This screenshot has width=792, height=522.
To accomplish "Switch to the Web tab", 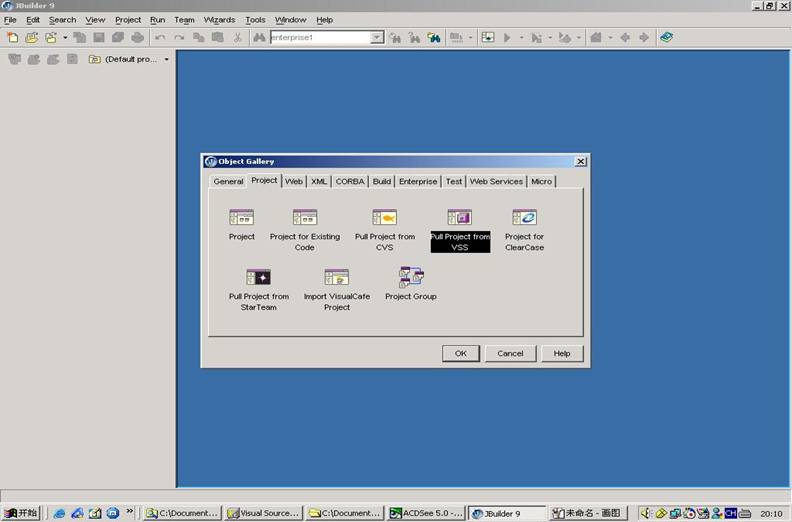I will coord(294,181).
